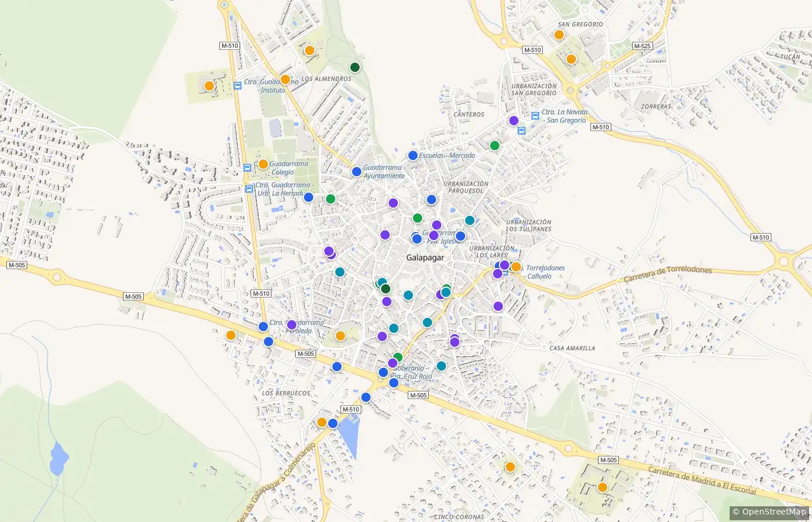The image size is (812, 522).
Task: Click the LOS BERRUECOS label
Action: pyautogui.click(x=286, y=393)
